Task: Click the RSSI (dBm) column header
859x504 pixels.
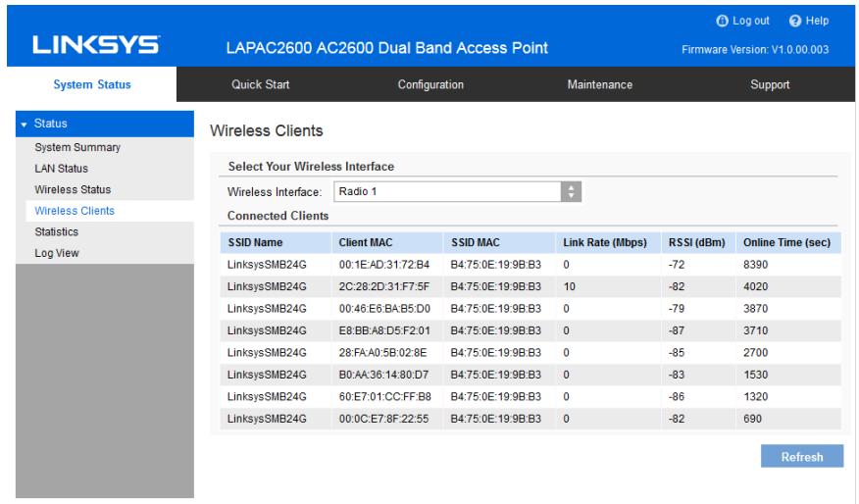Action: pos(696,243)
